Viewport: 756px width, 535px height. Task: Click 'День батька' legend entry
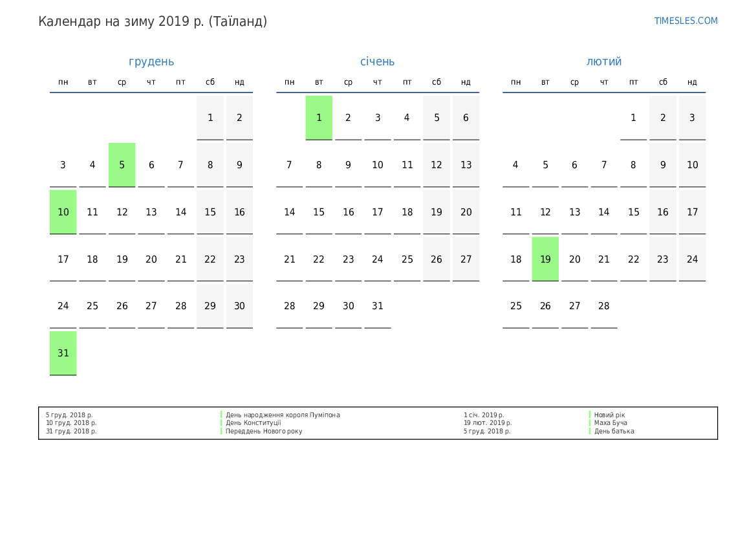[x=614, y=431]
